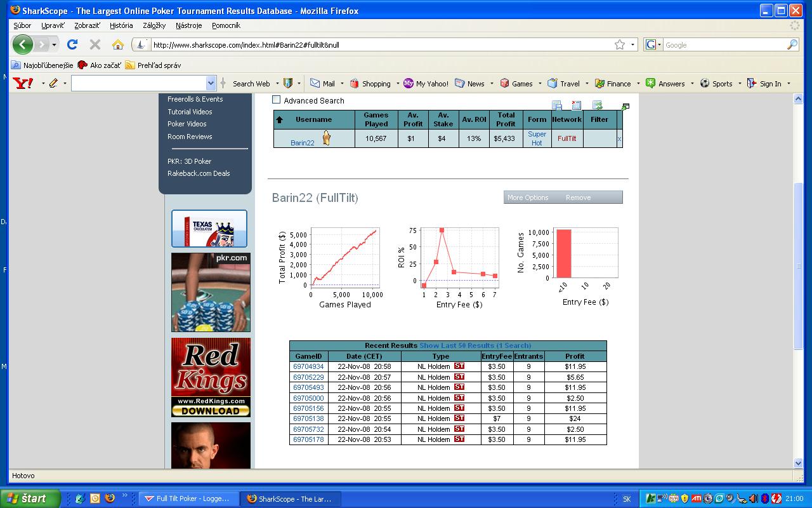Expand the Mail button dropdown arrow
Screen dimensions: 812x508
click(x=342, y=83)
